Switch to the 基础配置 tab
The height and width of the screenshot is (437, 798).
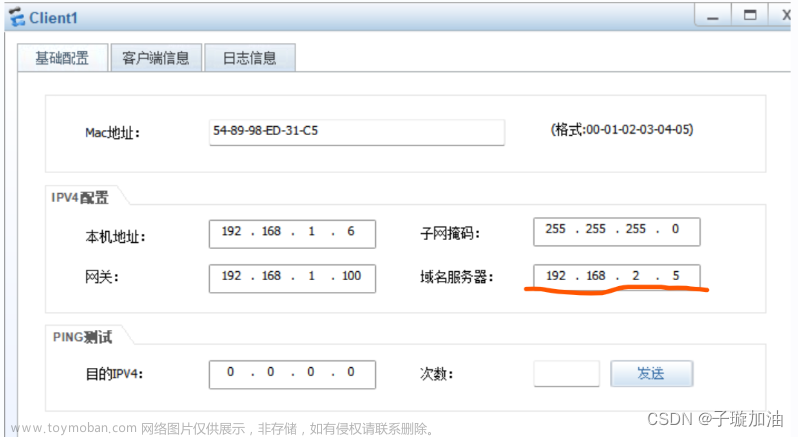(x=62, y=58)
